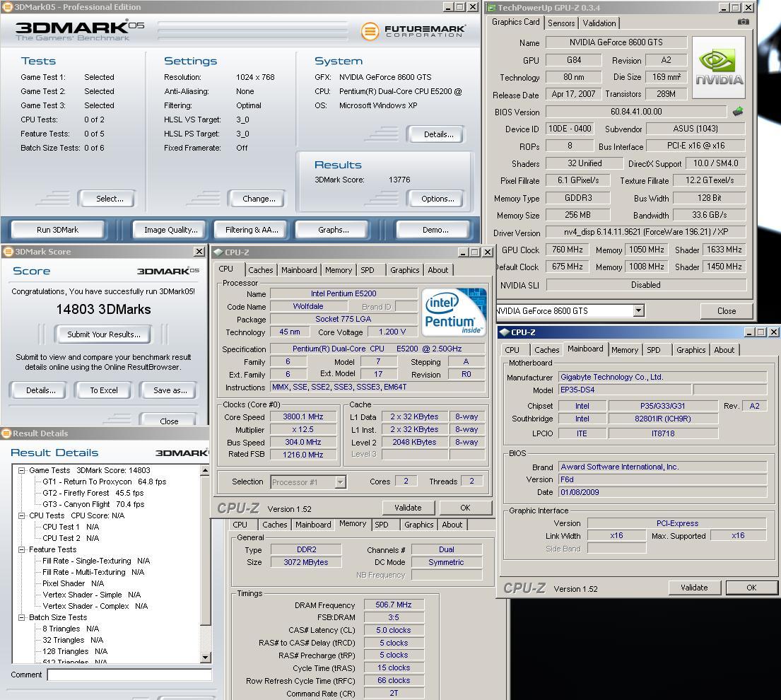Screen dimensions: 781x700
Task: Click the GPU-Z screenshot camera icon
Action: pos(743,22)
